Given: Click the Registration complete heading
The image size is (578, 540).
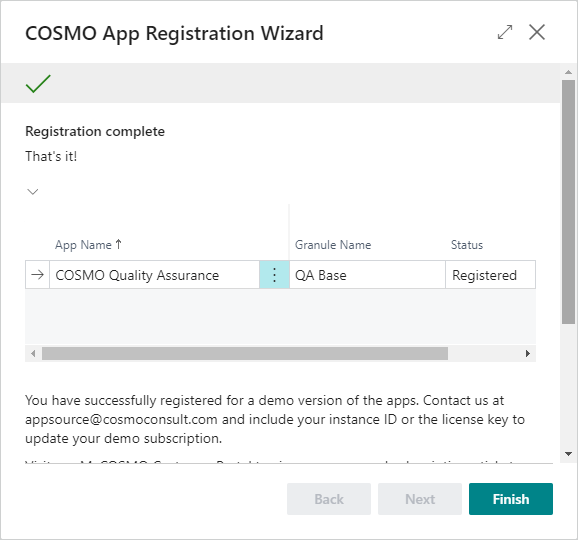Looking at the screenshot, I should pos(95,131).
